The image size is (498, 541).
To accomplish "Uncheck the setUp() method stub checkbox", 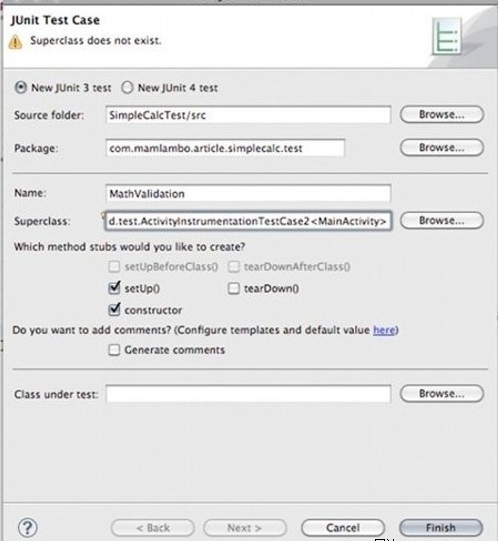I will coord(114,288).
